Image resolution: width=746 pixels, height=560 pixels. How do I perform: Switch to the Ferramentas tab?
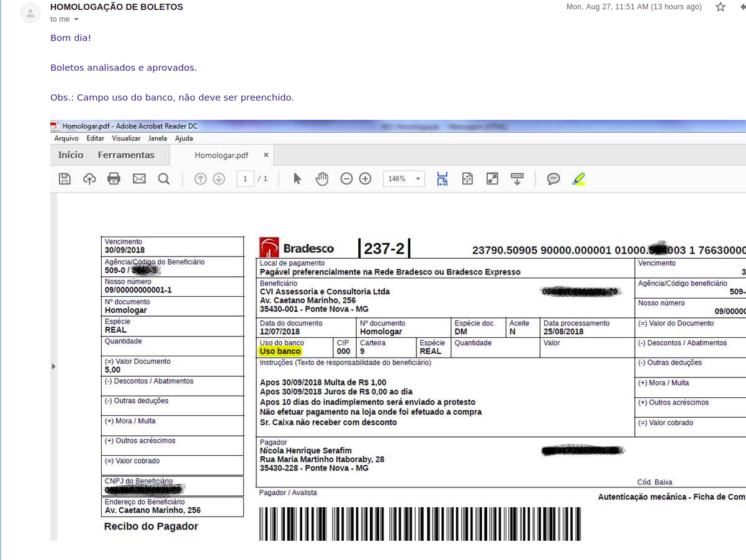pos(126,155)
